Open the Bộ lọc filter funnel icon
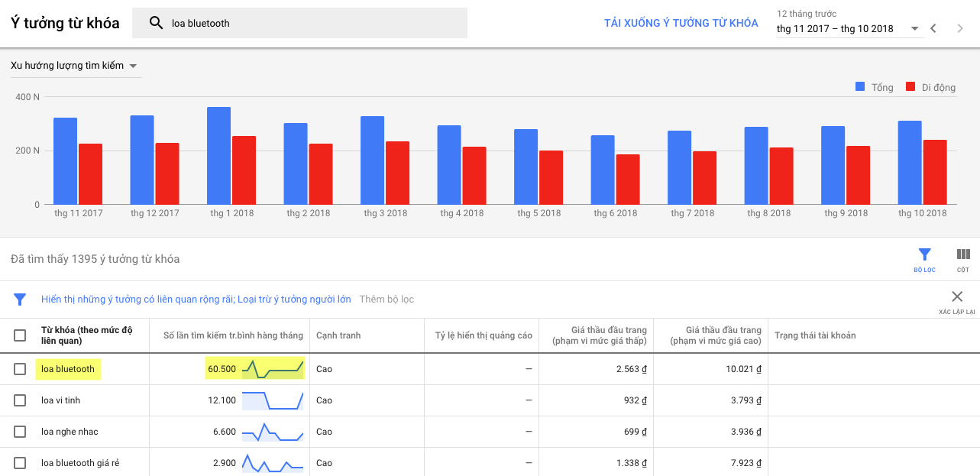The width and height of the screenshot is (980, 476). [x=924, y=254]
